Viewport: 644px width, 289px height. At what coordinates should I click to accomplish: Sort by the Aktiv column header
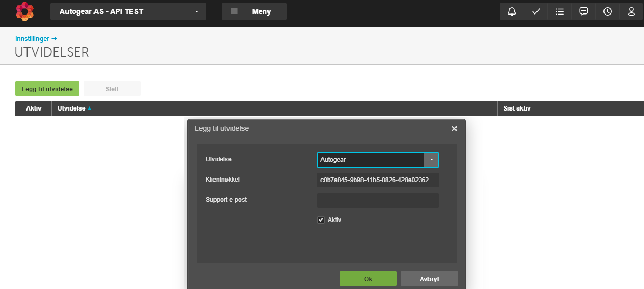pyautogui.click(x=33, y=108)
